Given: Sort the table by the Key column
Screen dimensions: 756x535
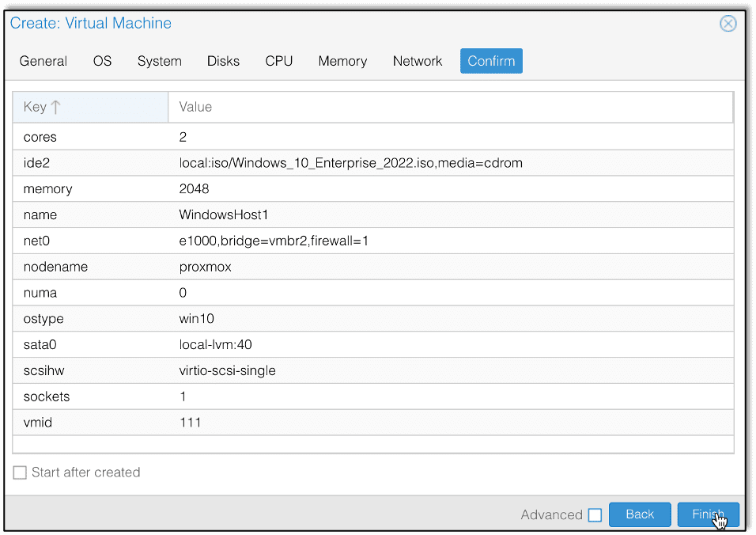Looking at the screenshot, I should click(x=89, y=106).
